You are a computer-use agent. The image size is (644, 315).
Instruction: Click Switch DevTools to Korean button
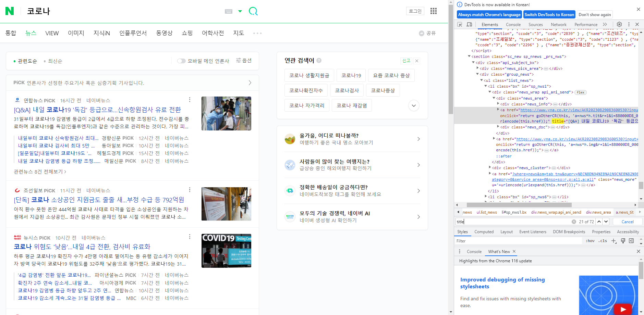point(549,15)
